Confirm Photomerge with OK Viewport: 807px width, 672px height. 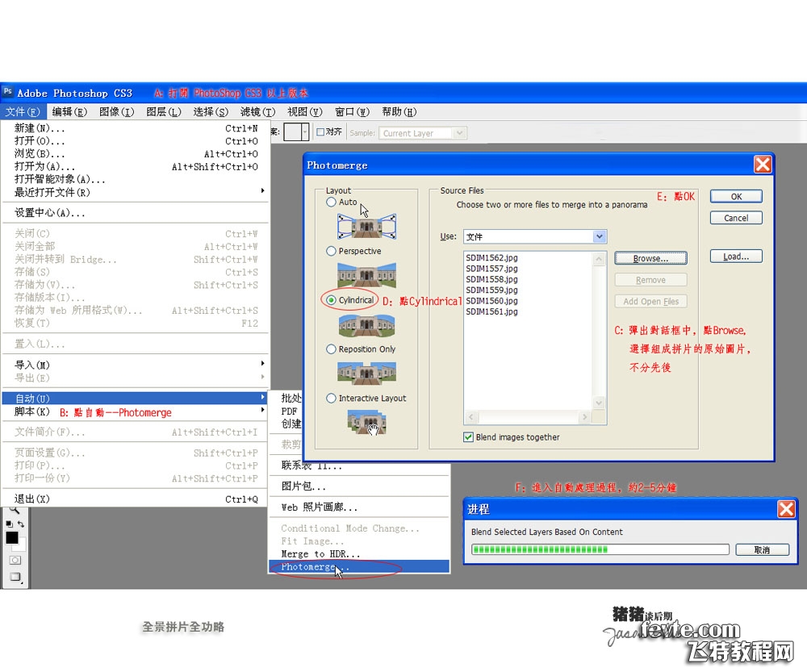pyautogui.click(x=736, y=197)
